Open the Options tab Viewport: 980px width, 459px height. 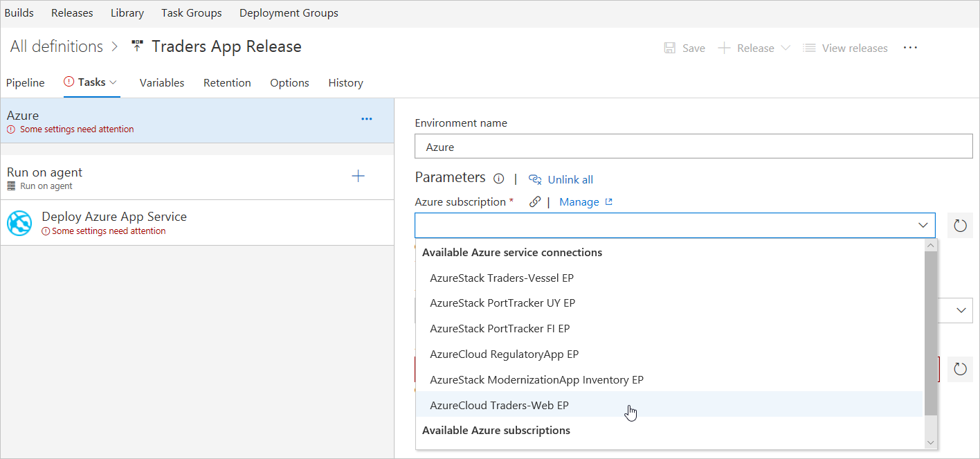click(x=289, y=82)
